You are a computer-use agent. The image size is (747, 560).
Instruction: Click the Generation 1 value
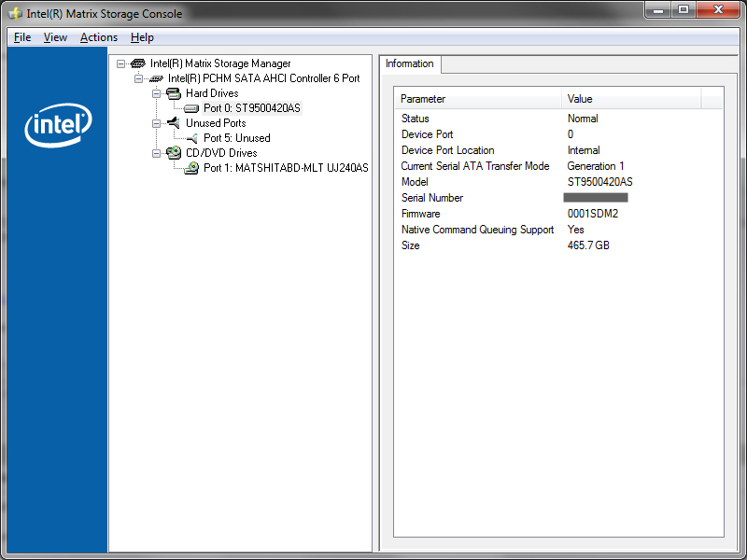[x=596, y=166]
